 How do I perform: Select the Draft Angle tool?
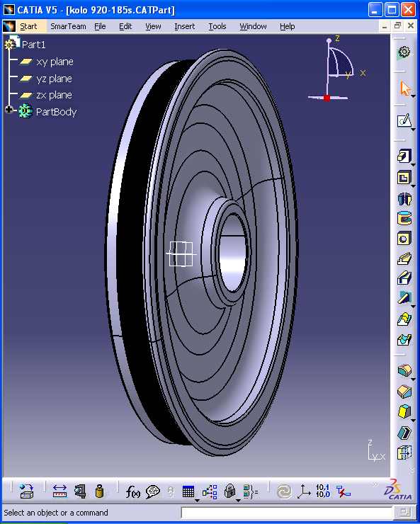(404, 411)
